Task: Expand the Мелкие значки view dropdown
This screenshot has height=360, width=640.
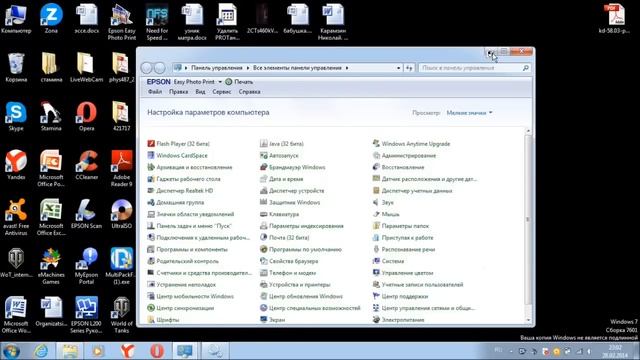Action: pos(469,113)
